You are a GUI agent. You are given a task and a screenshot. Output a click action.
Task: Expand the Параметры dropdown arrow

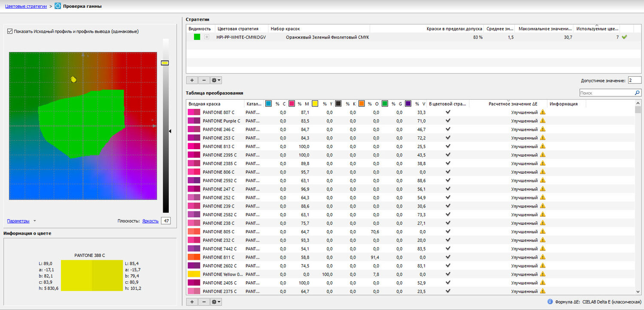pos(34,221)
